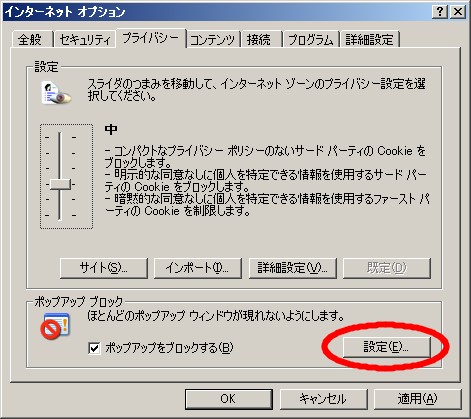Click the privacy level slider thumb
Image resolution: width=471 pixels, height=419 pixels.
click(60, 184)
